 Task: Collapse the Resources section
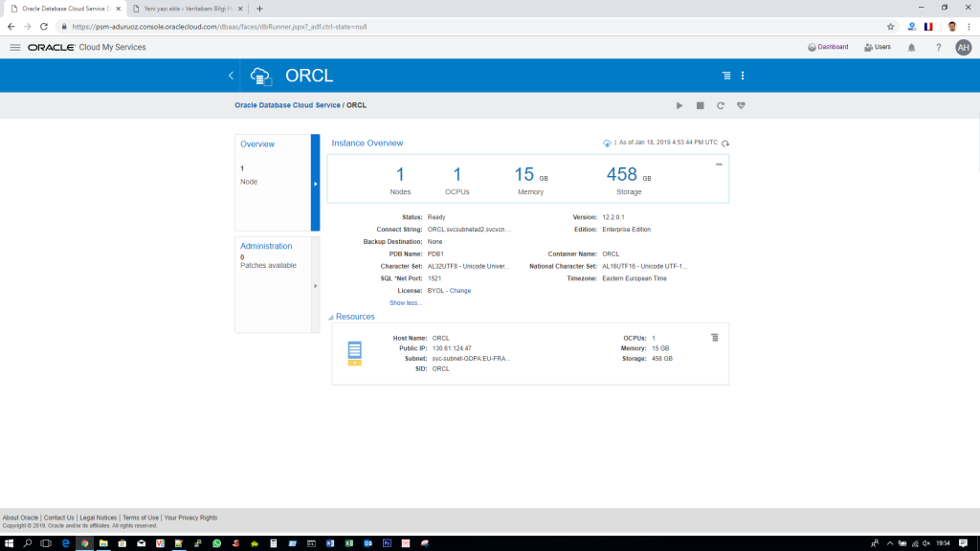point(331,318)
